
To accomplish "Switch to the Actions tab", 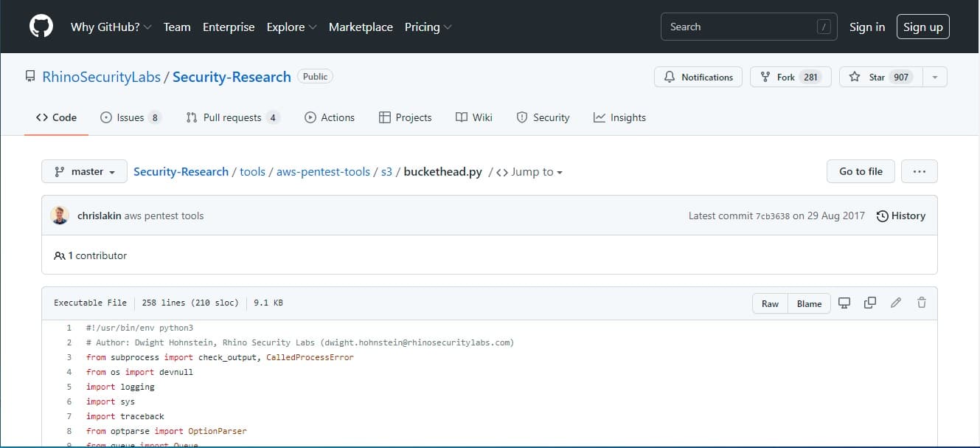I will click(330, 117).
